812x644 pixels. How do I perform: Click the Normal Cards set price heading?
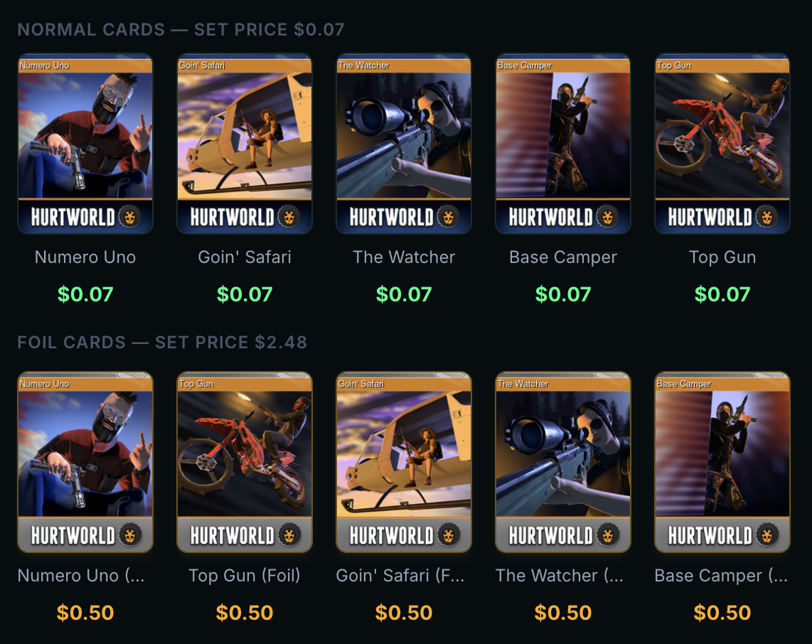click(x=181, y=30)
